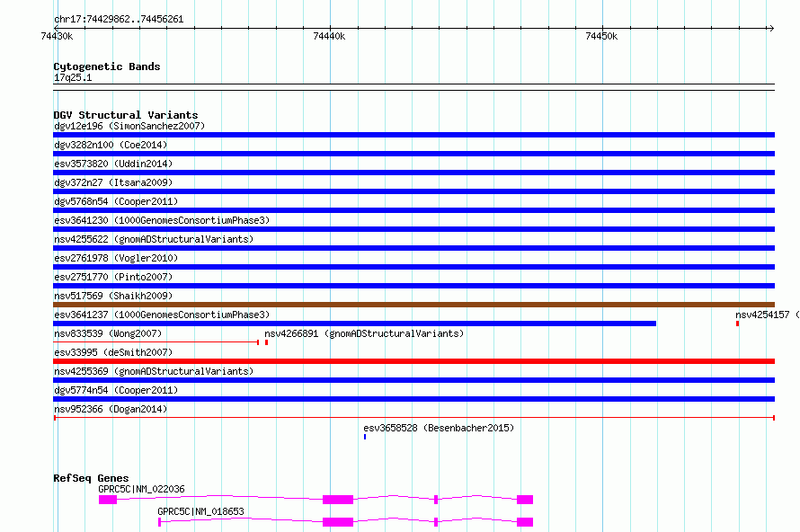Click the blue bar under nsv4255369
This screenshot has width=800, height=532.
413,380
